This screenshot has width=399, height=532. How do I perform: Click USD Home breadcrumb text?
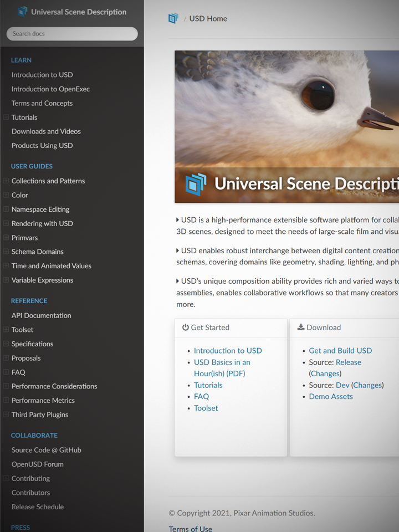(x=208, y=19)
